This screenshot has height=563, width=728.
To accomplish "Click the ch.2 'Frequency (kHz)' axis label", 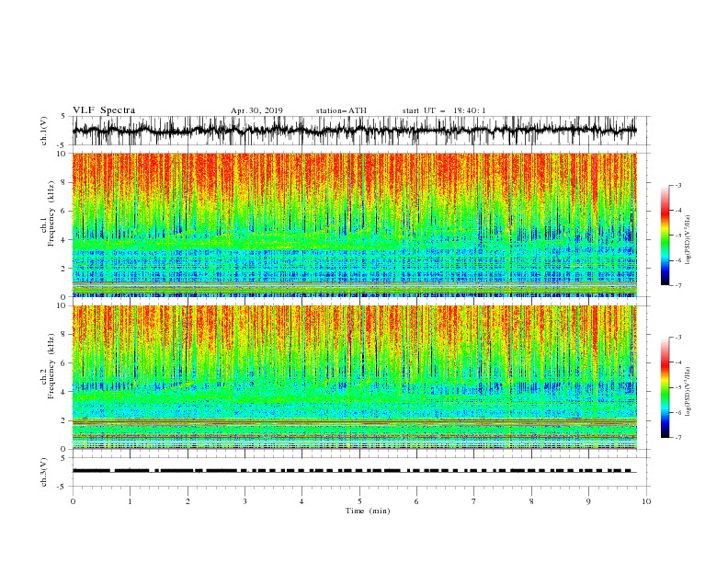I will click(51, 366).
